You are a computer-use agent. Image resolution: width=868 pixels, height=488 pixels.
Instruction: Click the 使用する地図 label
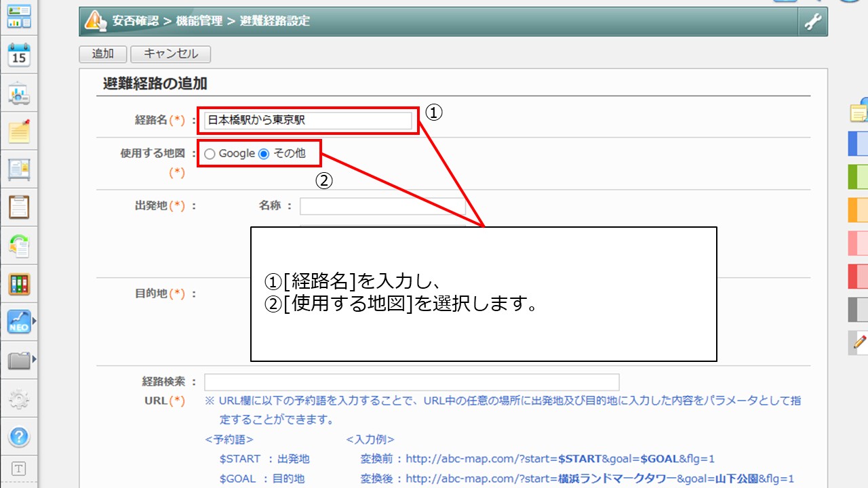[153, 154]
